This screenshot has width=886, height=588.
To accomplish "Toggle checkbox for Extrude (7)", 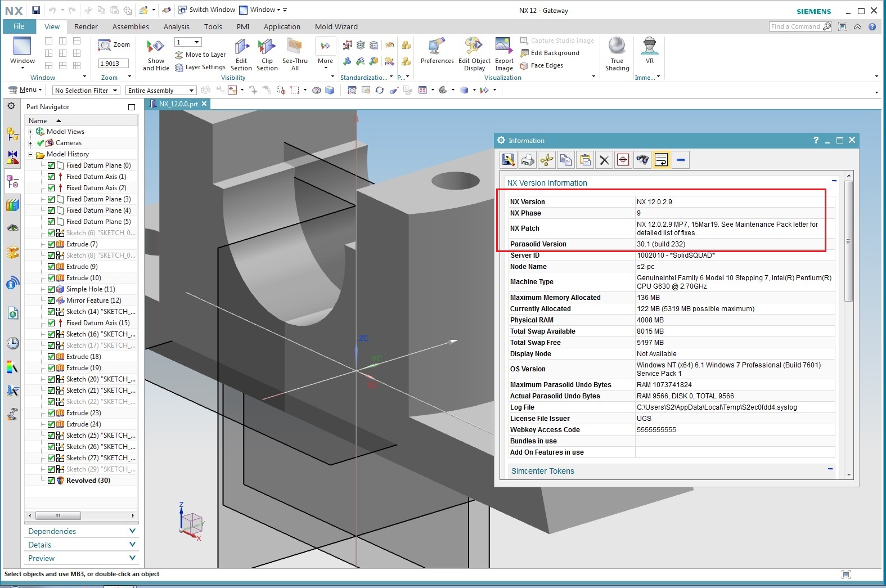I will [x=51, y=244].
